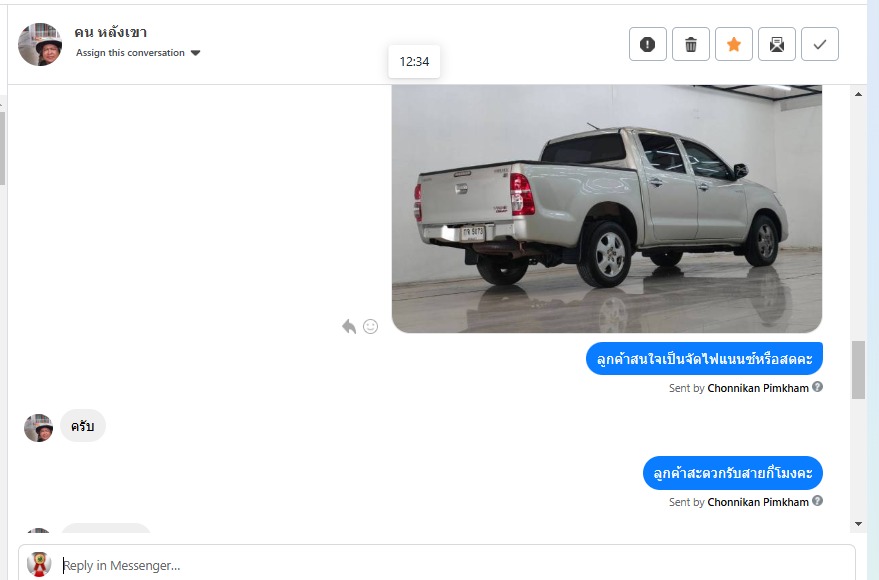
Task: Reply to truck photo with arrow icon
Action: (x=349, y=326)
